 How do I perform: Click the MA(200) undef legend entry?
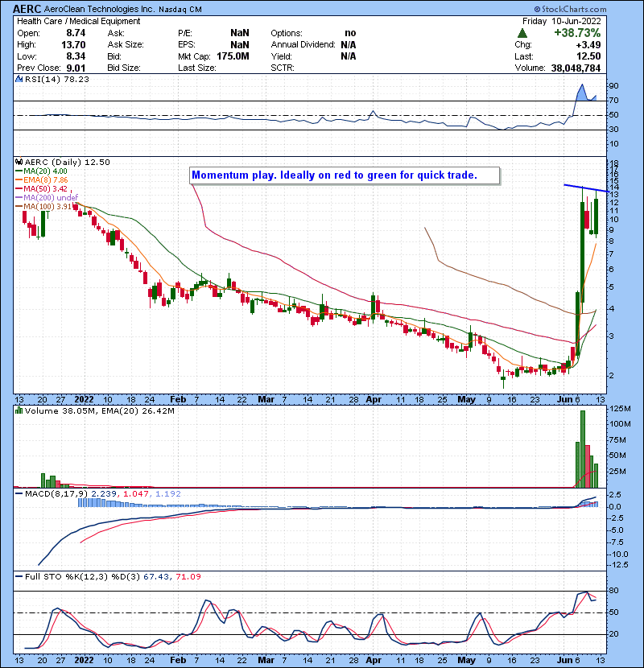click(47, 197)
